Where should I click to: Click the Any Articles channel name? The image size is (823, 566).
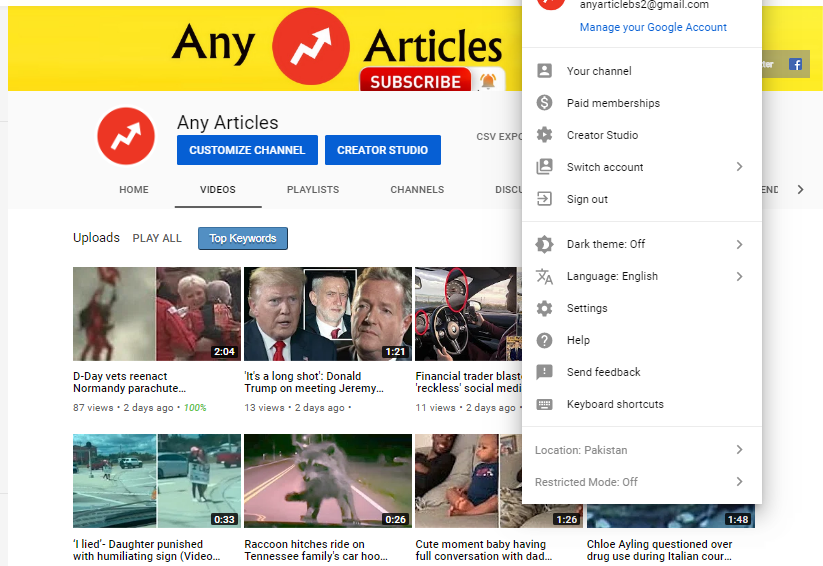click(228, 122)
